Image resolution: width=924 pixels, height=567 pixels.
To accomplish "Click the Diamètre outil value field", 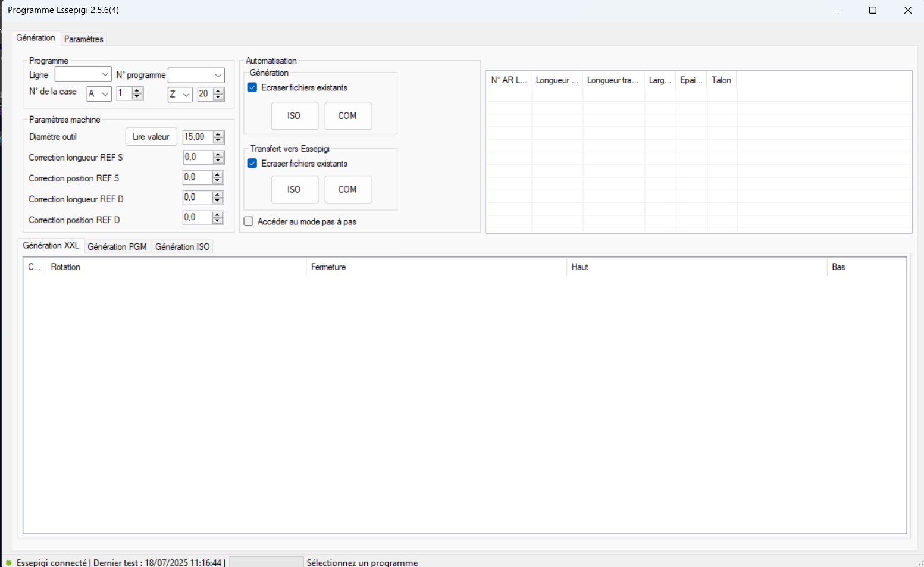I will pyautogui.click(x=197, y=137).
